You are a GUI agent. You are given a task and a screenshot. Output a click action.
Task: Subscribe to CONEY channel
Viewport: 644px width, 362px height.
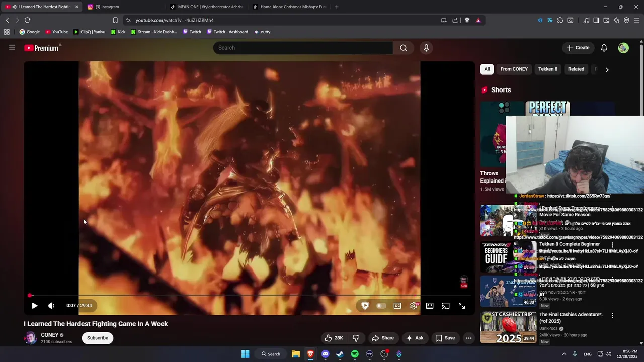(98, 338)
